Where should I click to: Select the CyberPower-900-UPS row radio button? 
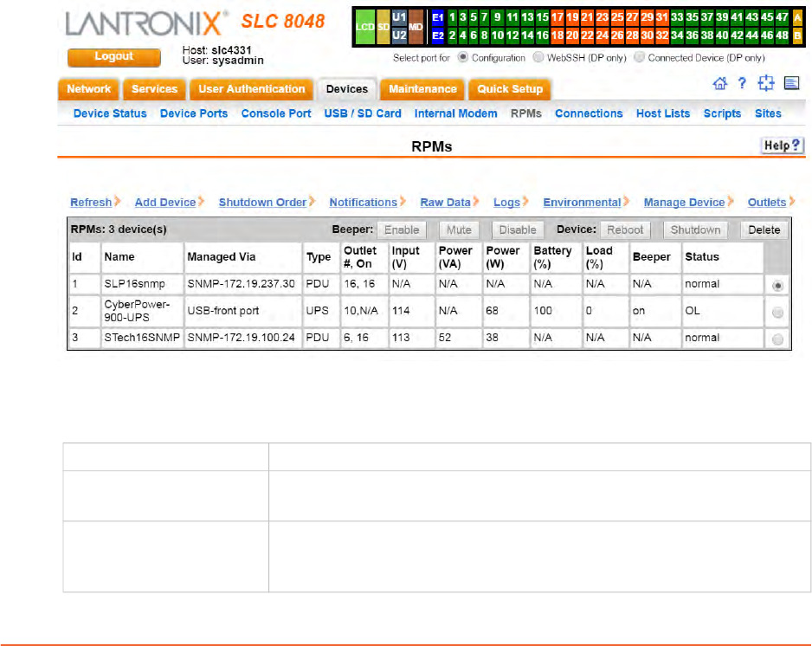[x=777, y=313]
